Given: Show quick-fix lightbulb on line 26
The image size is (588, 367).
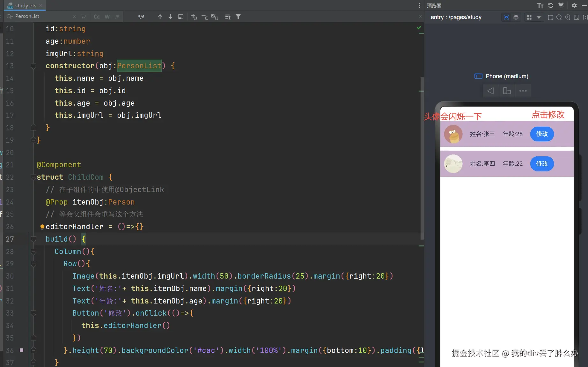Looking at the screenshot, I should [x=42, y=227].
